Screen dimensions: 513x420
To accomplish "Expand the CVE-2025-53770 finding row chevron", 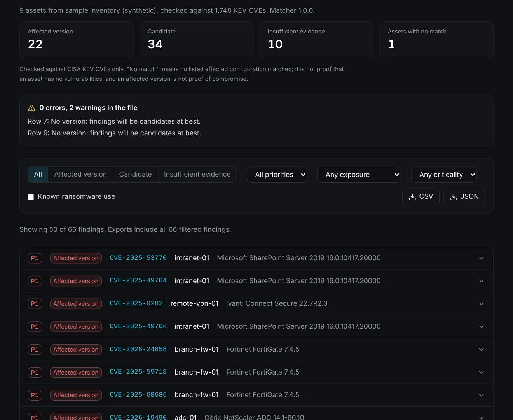I will pos(481,258).
